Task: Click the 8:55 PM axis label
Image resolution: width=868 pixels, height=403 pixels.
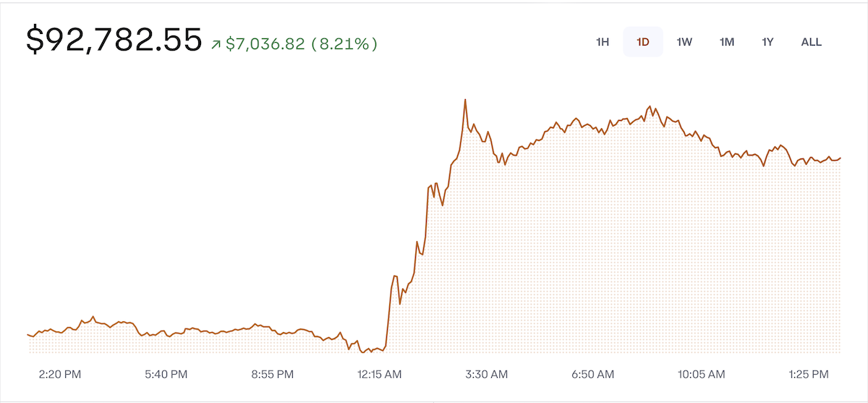Action: click(x=273, y=374)
